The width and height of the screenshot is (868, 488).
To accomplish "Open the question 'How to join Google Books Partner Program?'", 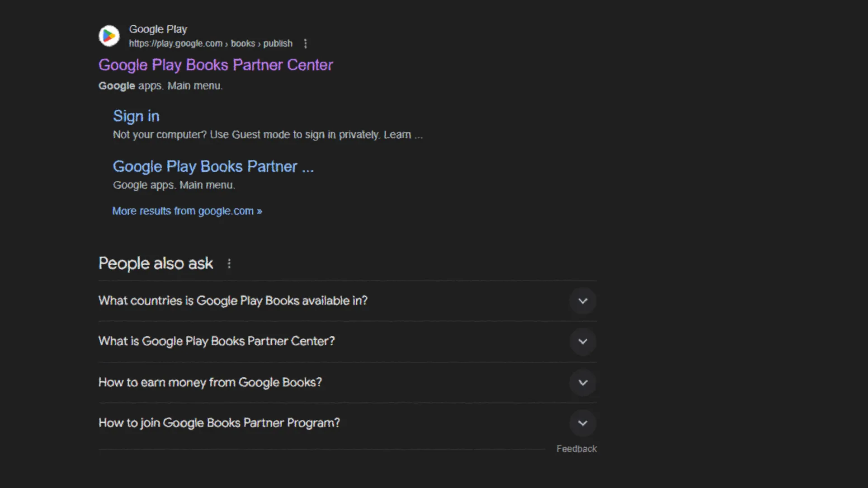I will coord(347,423).
